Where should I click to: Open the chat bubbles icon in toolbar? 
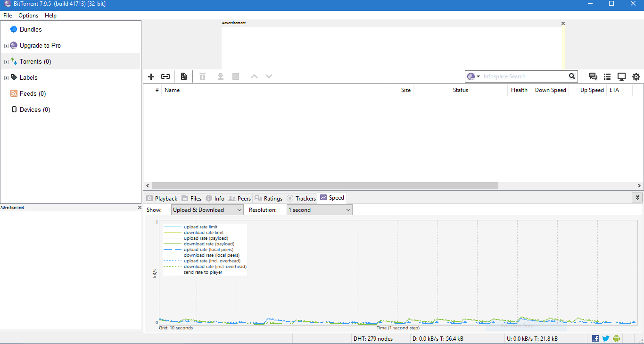(x=593, y=76)
